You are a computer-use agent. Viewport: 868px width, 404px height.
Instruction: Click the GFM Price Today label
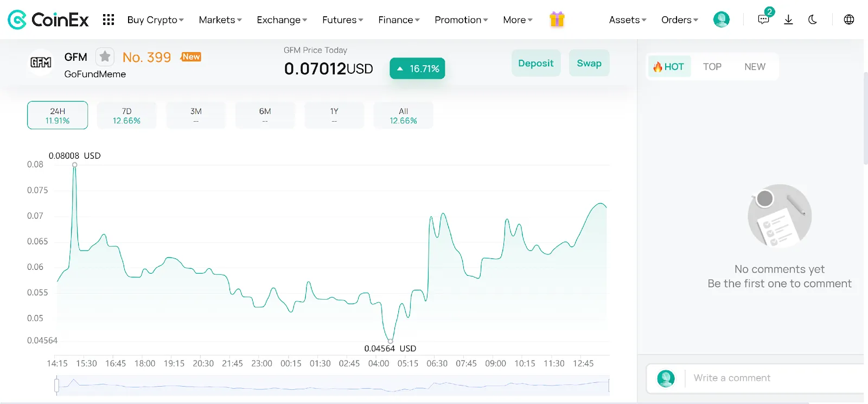pos(315,50)
